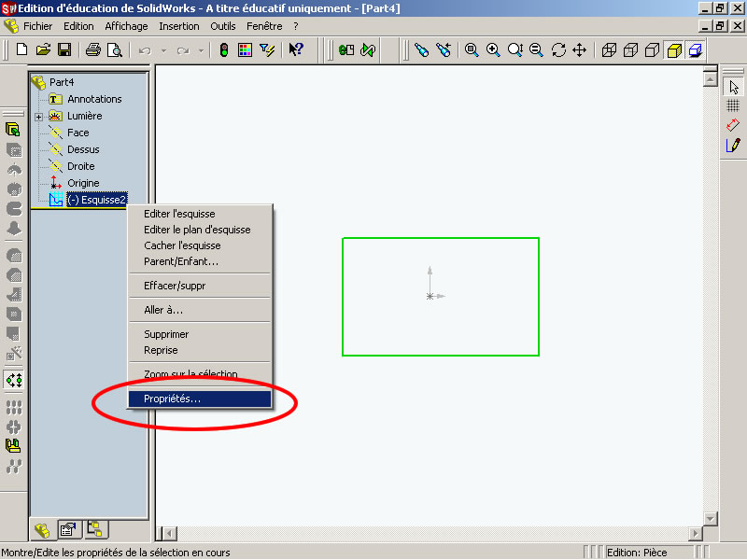Toggle the yellow Shaded display cube

pyautogui.click(x=674, y=49)
